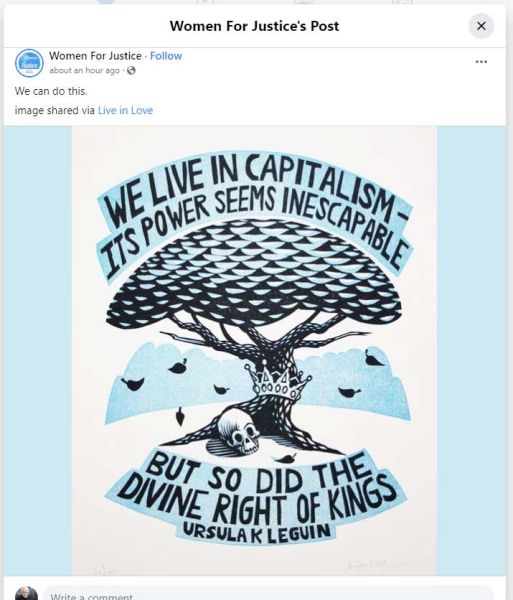Click the tree canopy in the poster
The width and height of the screenshot is (513, 600).
pos(254,276)
